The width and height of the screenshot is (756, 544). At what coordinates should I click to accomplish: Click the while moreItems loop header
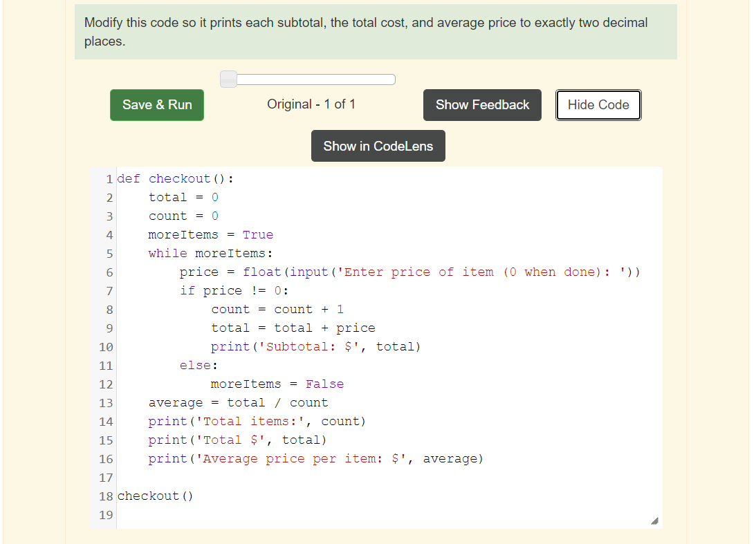point(194,253)
